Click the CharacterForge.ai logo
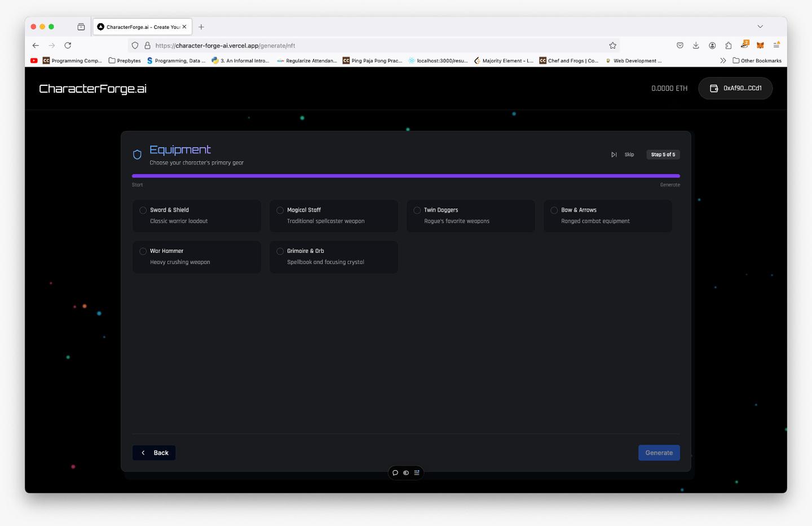This screenshot has height=526, width=812. coord(93,89)
